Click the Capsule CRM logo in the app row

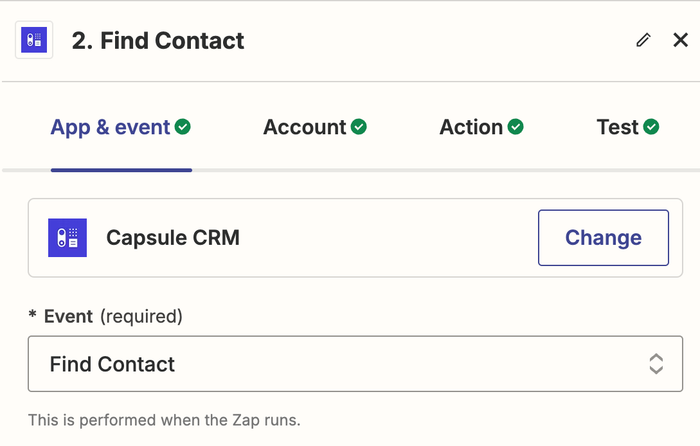click(x=67, y=238)
